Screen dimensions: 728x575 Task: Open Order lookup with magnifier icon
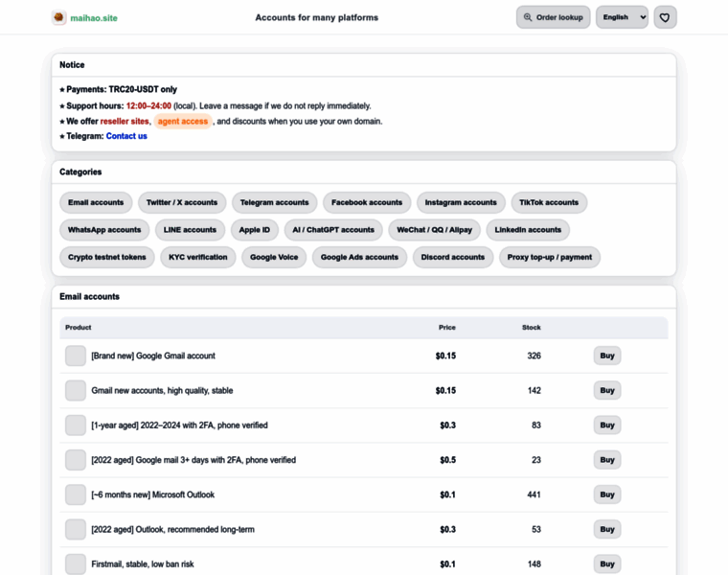[x=553, y=17]
